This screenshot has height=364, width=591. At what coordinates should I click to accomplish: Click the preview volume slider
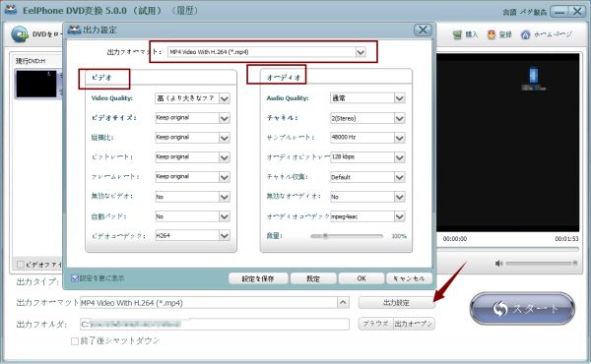542,263
